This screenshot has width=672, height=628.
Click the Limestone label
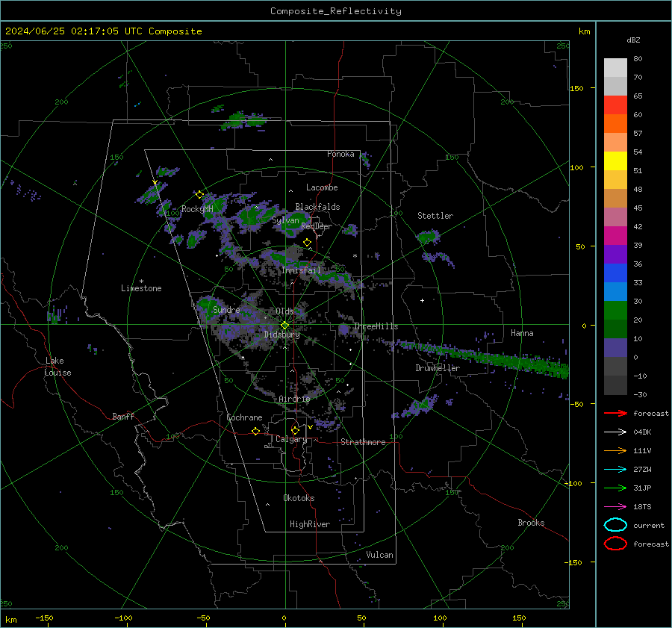pyautogui.click(x=141, y=288)
